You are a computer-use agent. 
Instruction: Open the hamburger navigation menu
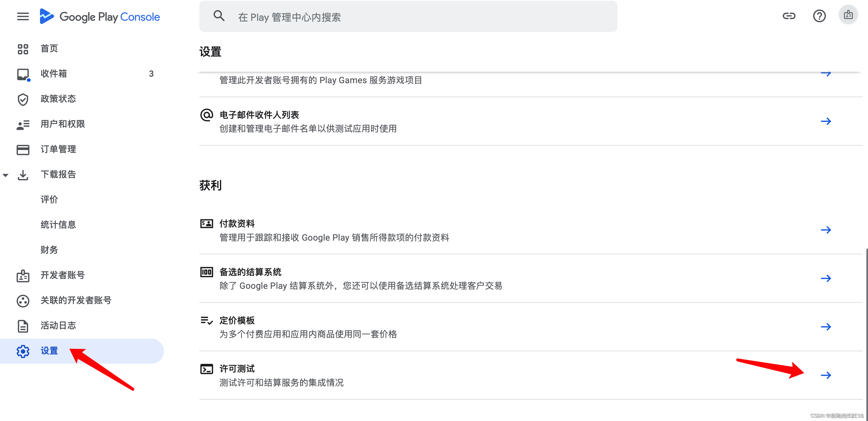tap(23, 16)
